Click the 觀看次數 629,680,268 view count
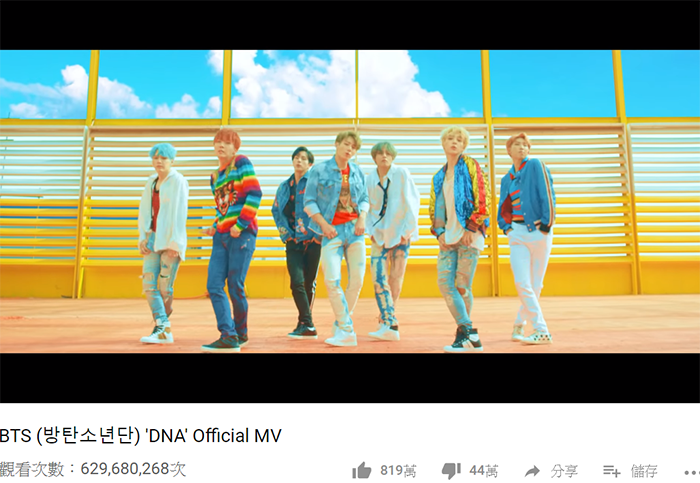Screen dimensions: 700x483 [x=93, y=469]
